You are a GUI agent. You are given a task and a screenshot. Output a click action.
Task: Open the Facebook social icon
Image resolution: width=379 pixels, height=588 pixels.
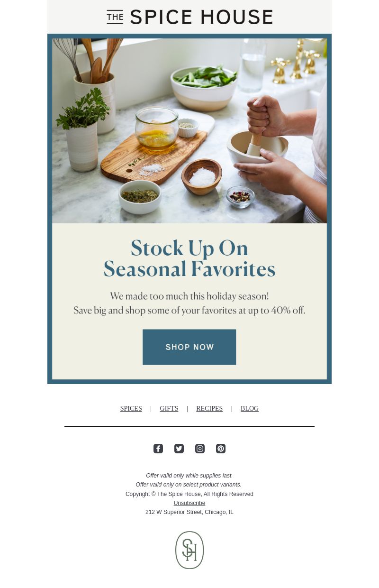(158, 449)
